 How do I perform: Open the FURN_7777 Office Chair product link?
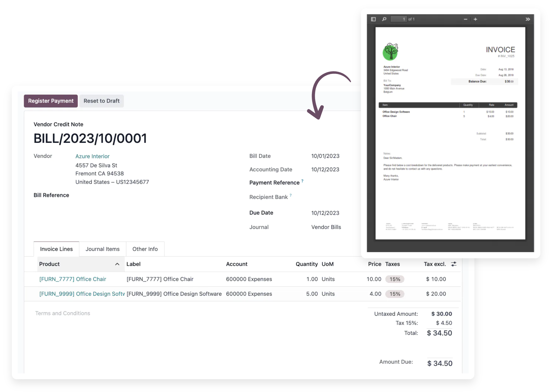click(x=73, y=279)
